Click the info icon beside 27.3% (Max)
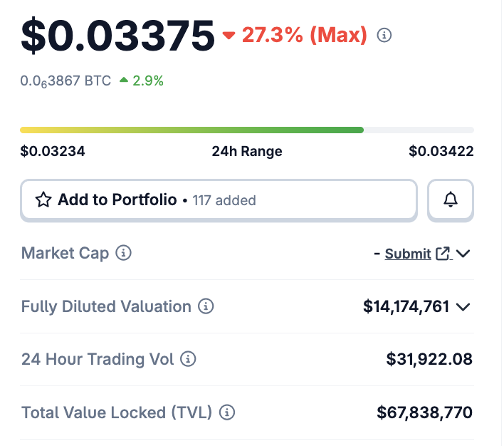The height and width of the screenshot is (446, 504). click(x=384, y=35)
